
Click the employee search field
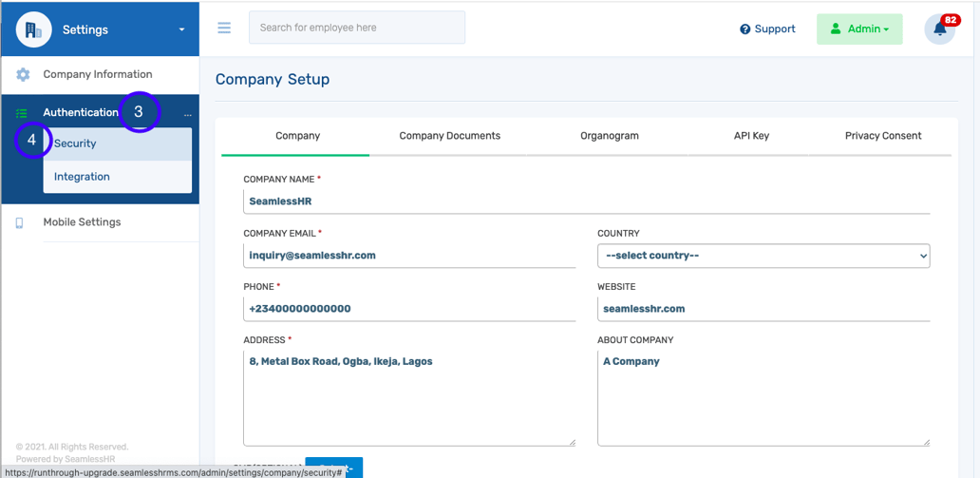357,28
